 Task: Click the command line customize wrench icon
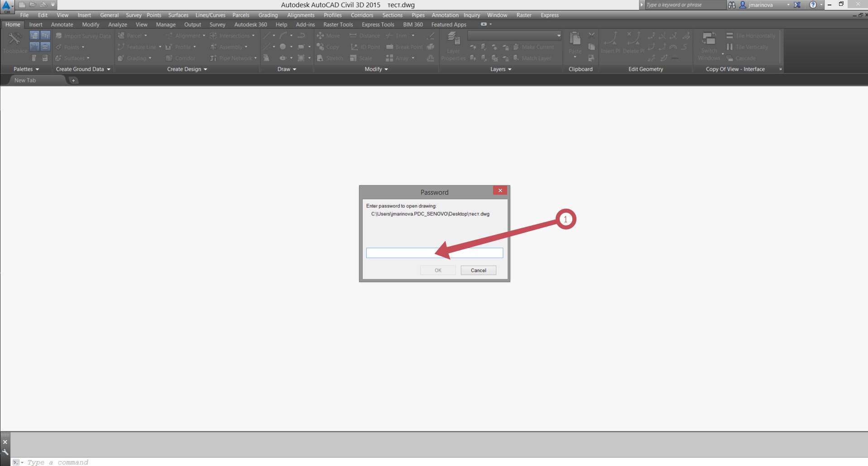tap(5, 452)
